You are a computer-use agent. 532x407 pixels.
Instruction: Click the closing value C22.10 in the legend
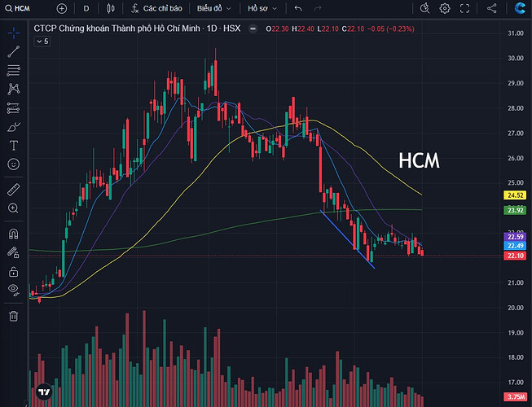353,28
